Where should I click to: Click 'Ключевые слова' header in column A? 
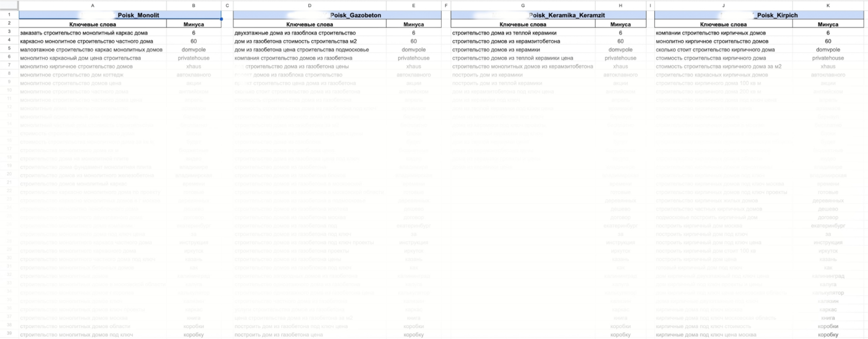(x=92, y=24)
